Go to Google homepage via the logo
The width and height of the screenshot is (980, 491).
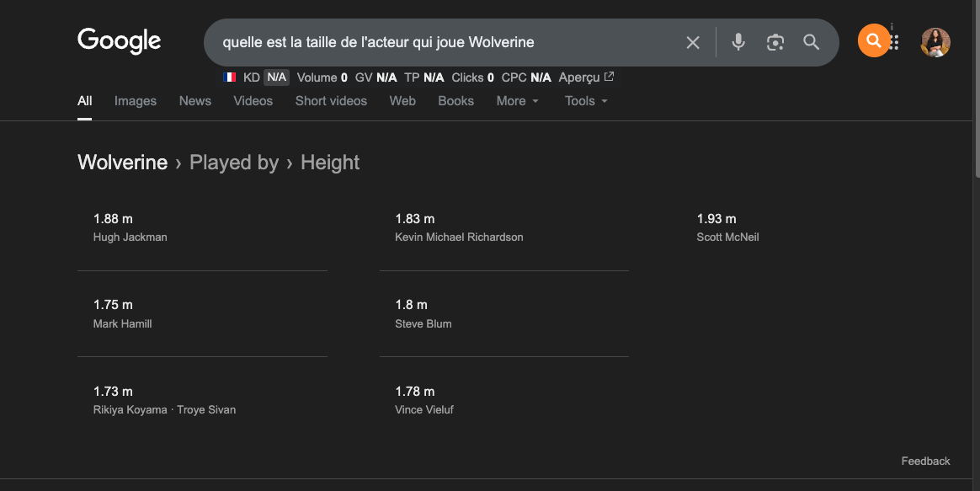(119, 40)
